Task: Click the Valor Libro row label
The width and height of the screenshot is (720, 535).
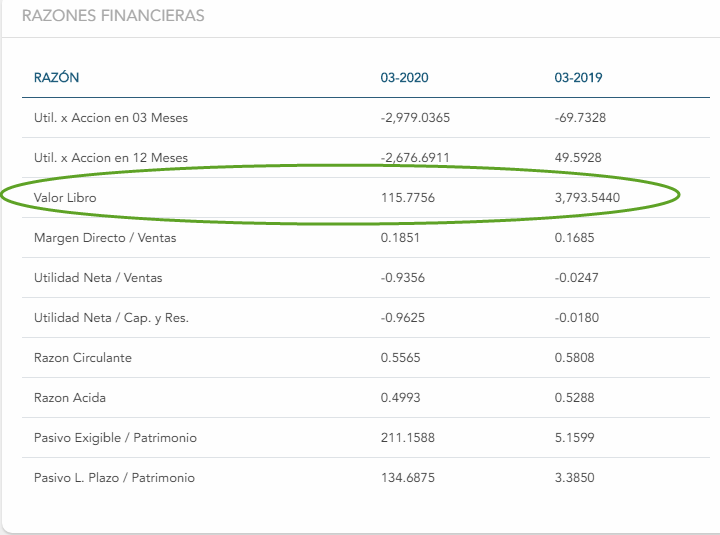Action: click(65, 198)
